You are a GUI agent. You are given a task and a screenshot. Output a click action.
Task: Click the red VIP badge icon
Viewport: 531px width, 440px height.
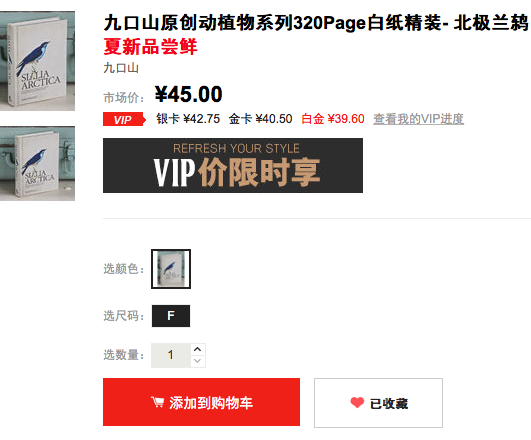coord(124,119)
